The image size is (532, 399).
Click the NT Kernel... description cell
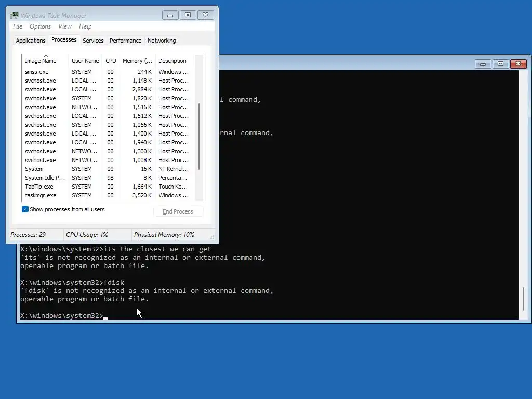point(174,169)
